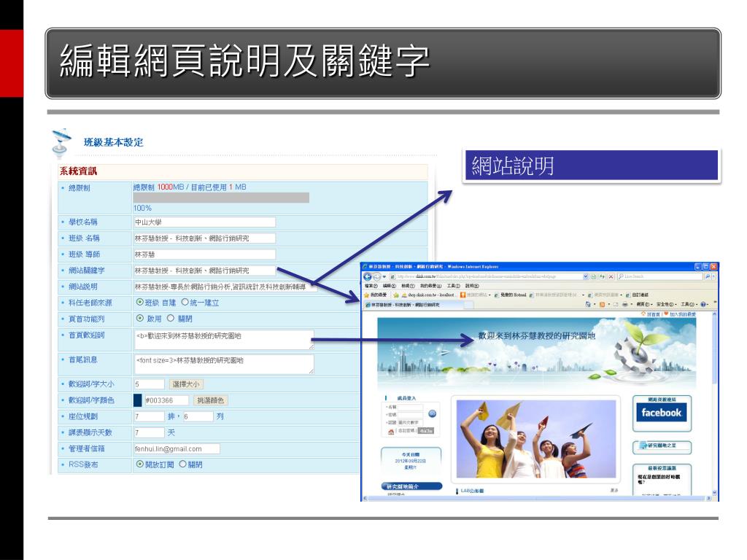747x560 pixels.
Task: Click the paper airplane photo on webpage
Action: (x=536, y=438)
